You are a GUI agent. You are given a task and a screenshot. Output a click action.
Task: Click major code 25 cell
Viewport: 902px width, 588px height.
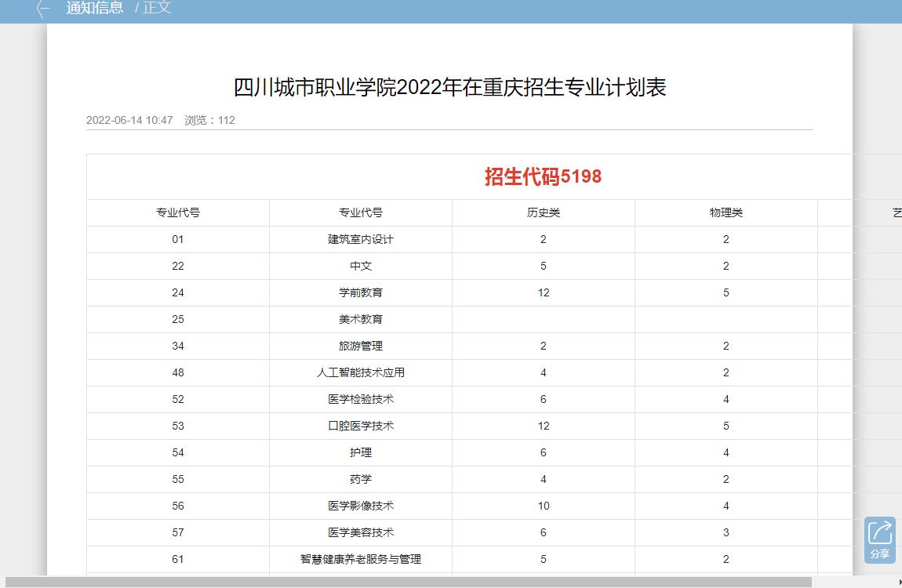pos(178,319)
